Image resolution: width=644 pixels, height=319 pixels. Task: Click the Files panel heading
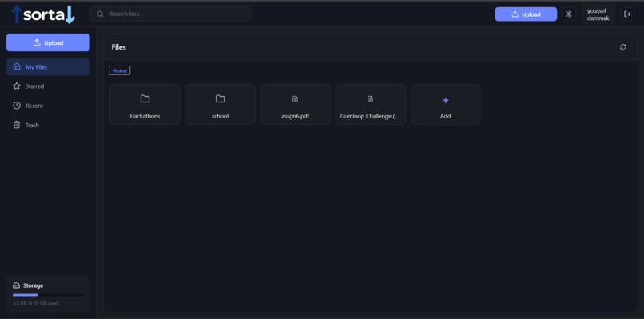(x=119, y=47)
